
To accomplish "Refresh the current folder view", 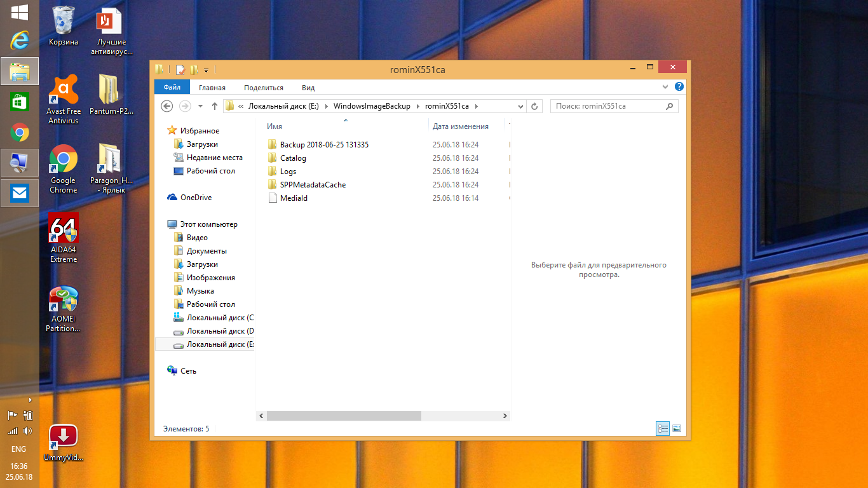I will [x=535, y=106].
